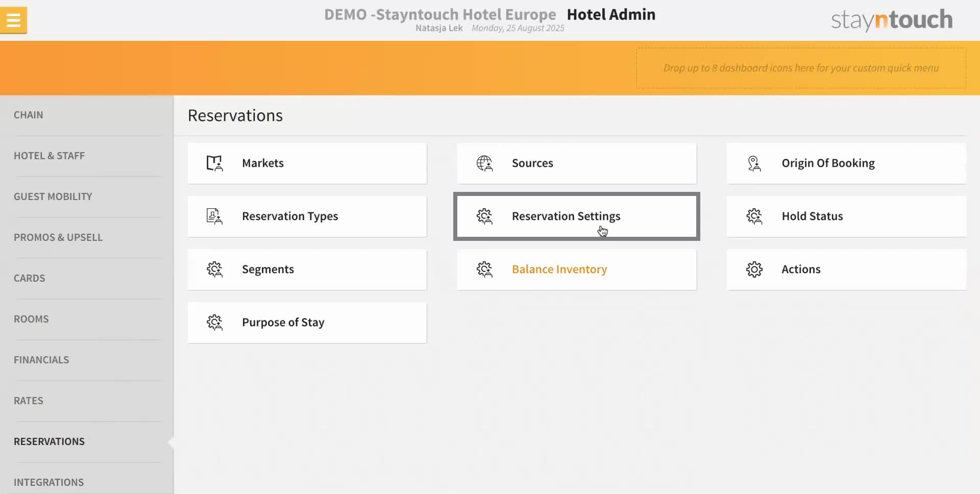Click the Markets map icon
The width and height of the screenshot is (980, 494).
pyautogui.click(x=214, y=163)
